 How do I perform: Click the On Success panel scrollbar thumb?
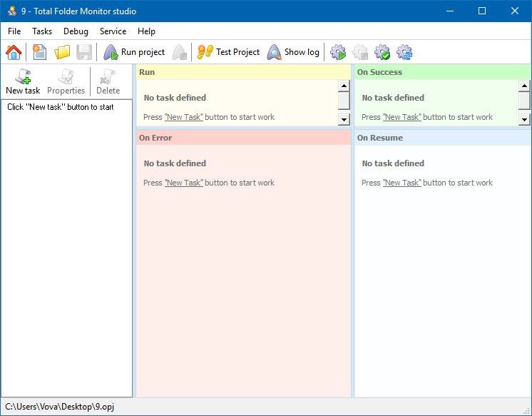(x=524, y=101)
